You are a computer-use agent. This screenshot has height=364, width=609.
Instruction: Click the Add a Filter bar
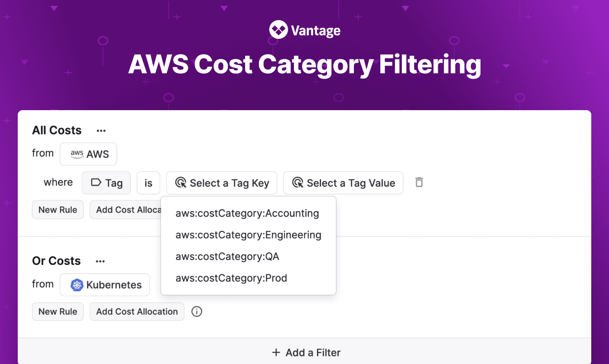point(304,352)
